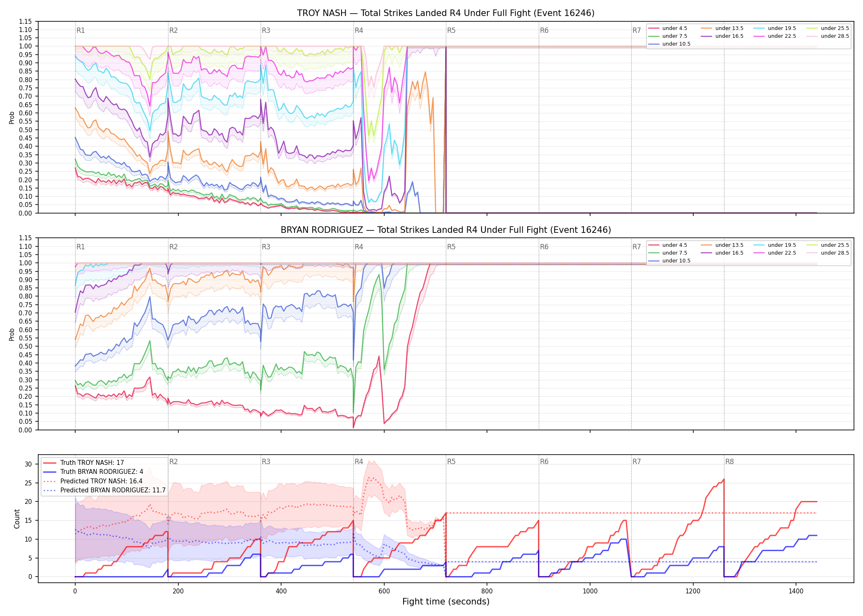Click R2 marker in the Count chart
Viewport: 863px width, 616px height.
point(173,462)
